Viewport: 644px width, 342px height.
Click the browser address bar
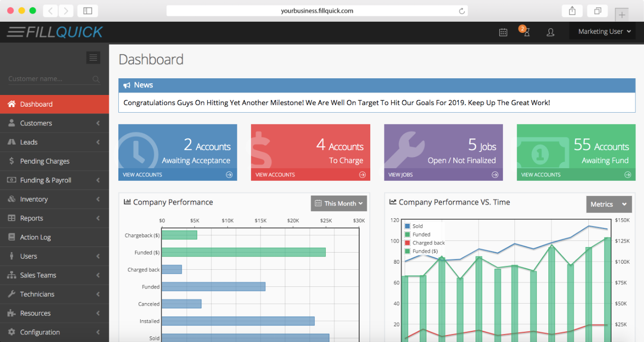pyautogui.click(x=317, y=11)
